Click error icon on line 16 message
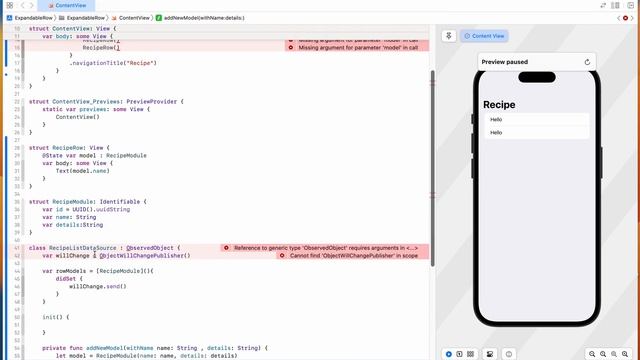The image size is (640, 360). click(291, 48)
